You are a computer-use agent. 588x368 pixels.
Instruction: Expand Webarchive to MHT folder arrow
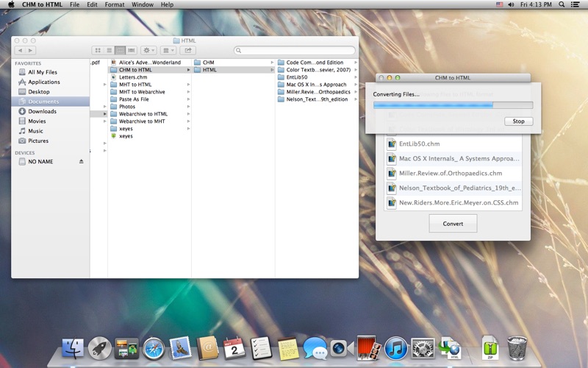(x=188, y=121)
